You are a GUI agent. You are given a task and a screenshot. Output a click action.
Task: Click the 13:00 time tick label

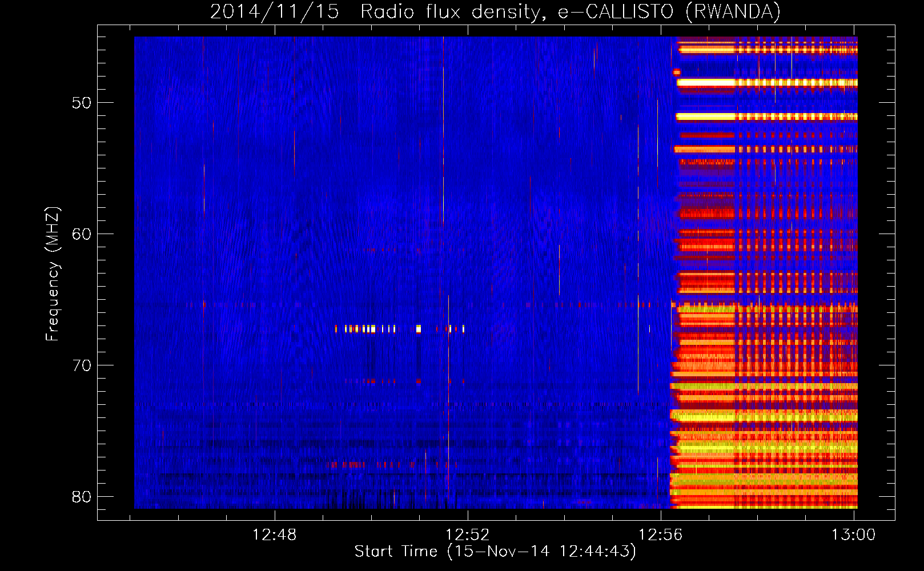coord(853,535)
